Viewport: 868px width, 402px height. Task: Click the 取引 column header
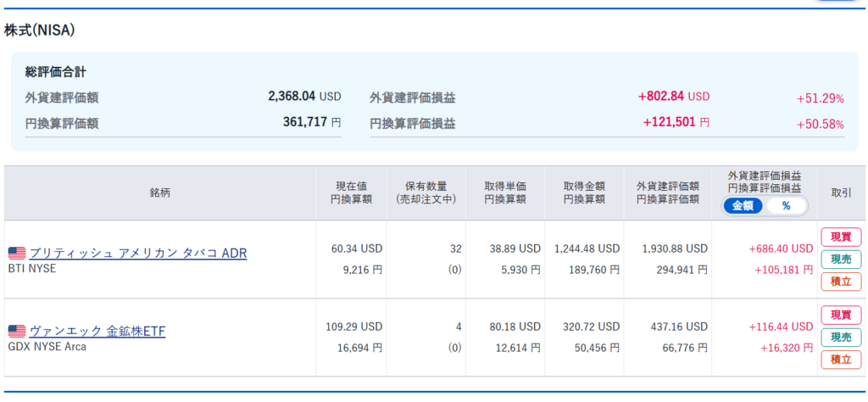pos(841,193)
